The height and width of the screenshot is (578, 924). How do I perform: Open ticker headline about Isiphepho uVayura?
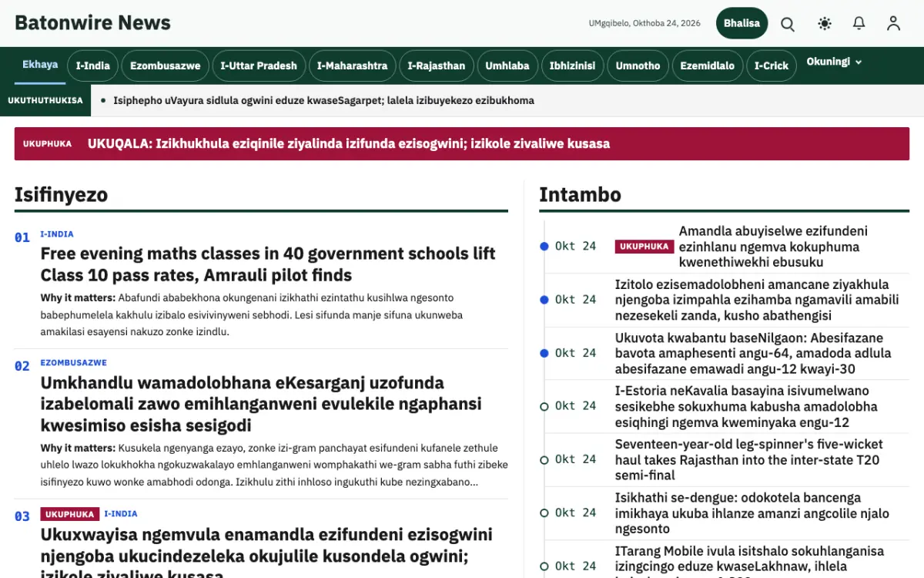[323, 100]
